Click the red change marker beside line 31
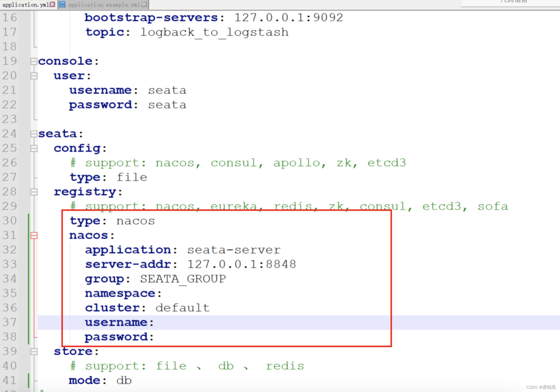The width and height of the screenshot is (560, 392). [34, 236]
